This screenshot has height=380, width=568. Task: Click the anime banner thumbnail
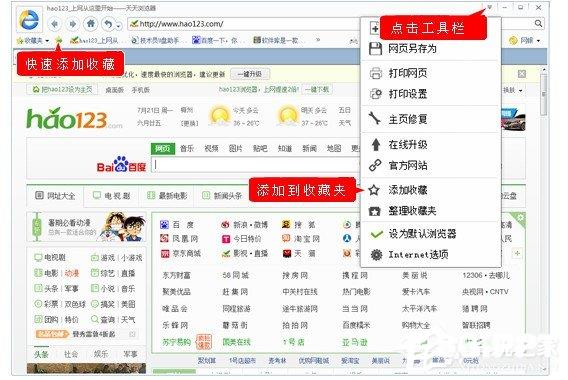coord(87,227)
